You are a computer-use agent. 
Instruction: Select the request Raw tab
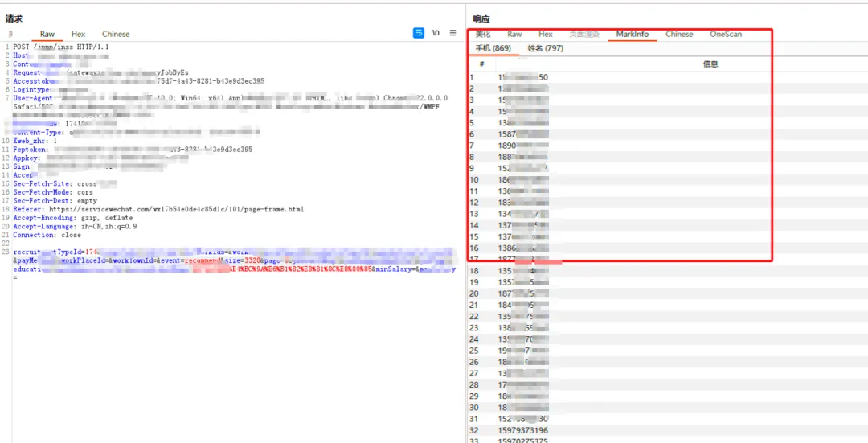47,34
